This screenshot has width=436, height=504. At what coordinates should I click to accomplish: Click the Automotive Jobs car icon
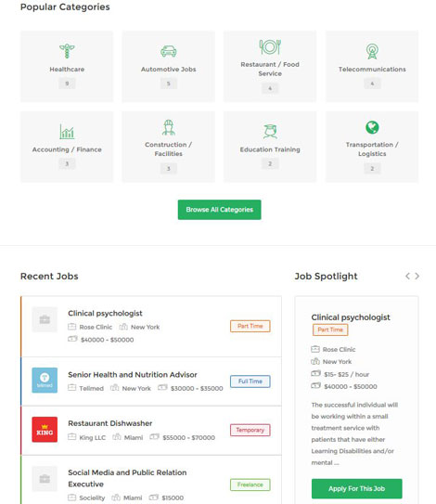click(x=168, y=51)
